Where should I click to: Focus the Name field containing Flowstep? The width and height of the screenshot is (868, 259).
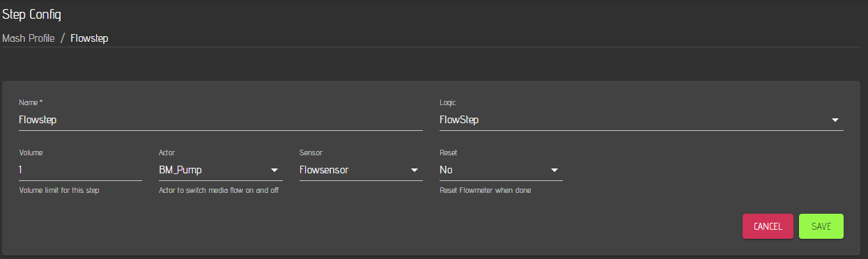pos(220,120)
